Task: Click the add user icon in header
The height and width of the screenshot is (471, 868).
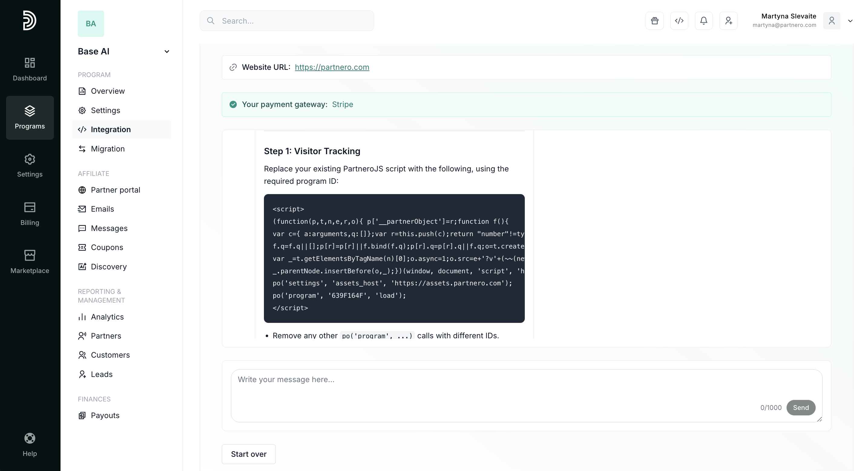Action: point(728,21)
